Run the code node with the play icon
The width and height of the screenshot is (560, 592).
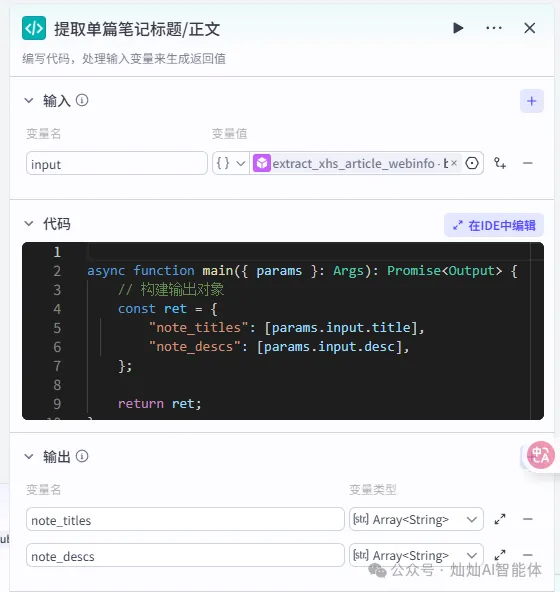[458, 28]
